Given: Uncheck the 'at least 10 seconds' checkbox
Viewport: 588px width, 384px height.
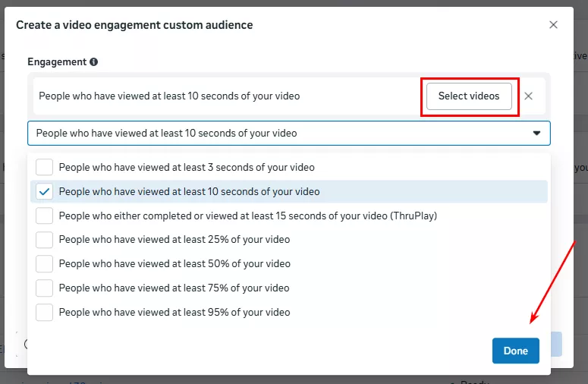Looking at the screenshot, I should (45, 192).
